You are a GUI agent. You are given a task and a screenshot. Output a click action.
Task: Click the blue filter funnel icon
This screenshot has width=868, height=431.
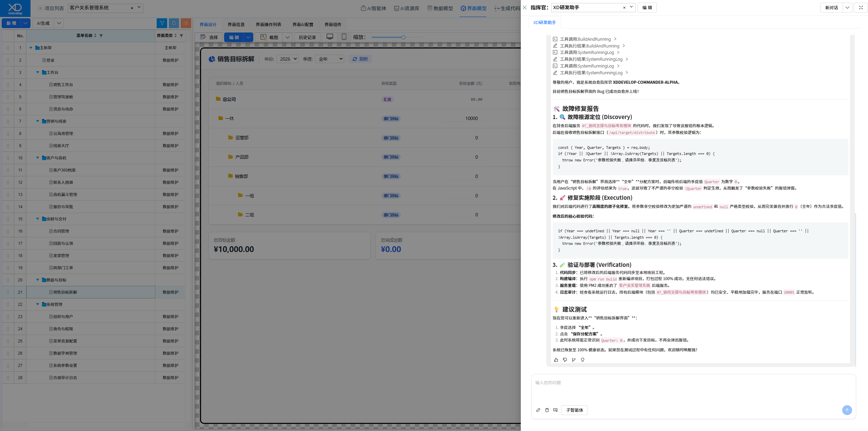pyautogui.click(x=162, y=23)
